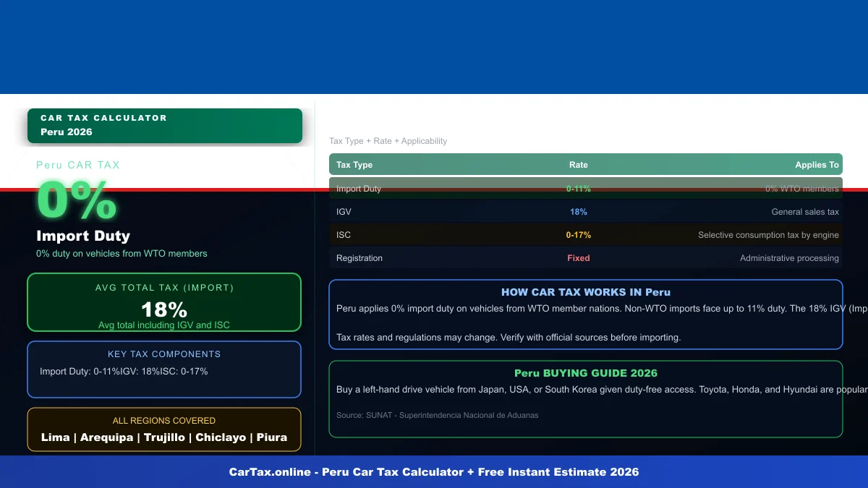Click the 18% average total tax value

(164, 309)
